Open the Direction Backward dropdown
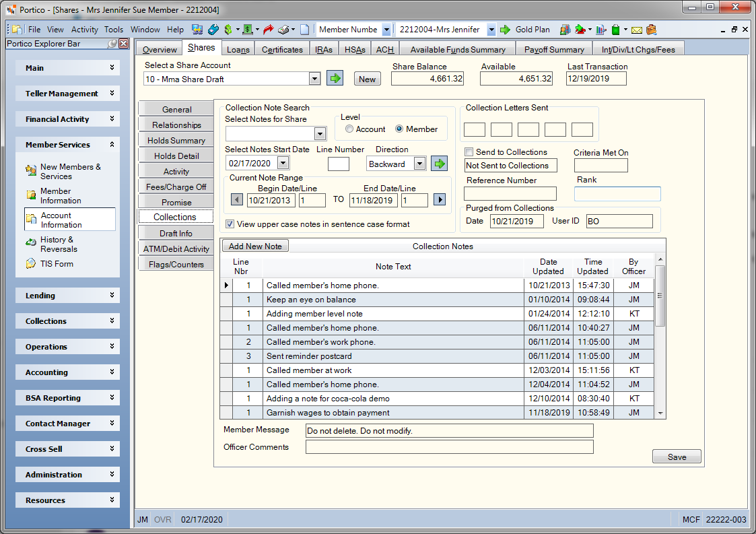 [419, 164]
